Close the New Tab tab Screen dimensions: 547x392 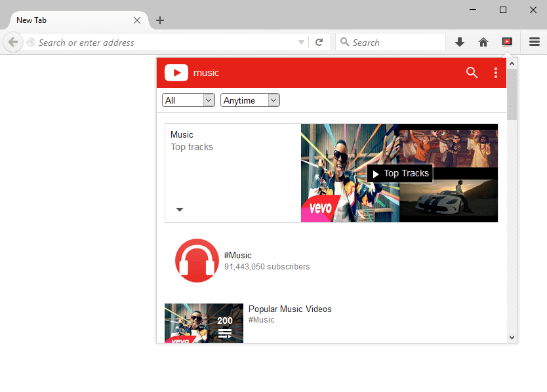tap(137, 20)
